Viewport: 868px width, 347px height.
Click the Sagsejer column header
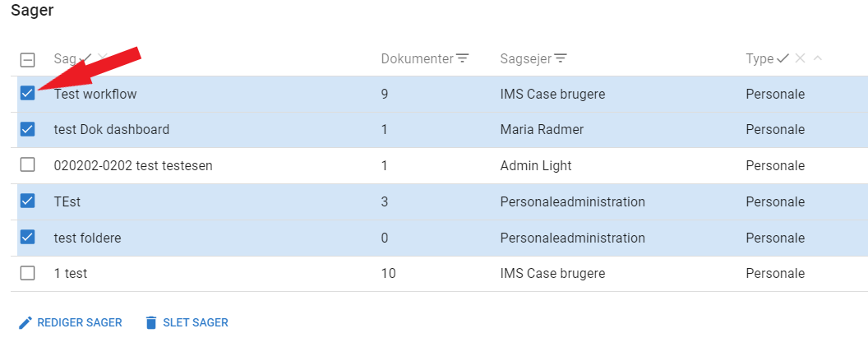click(x=525, y=58)
